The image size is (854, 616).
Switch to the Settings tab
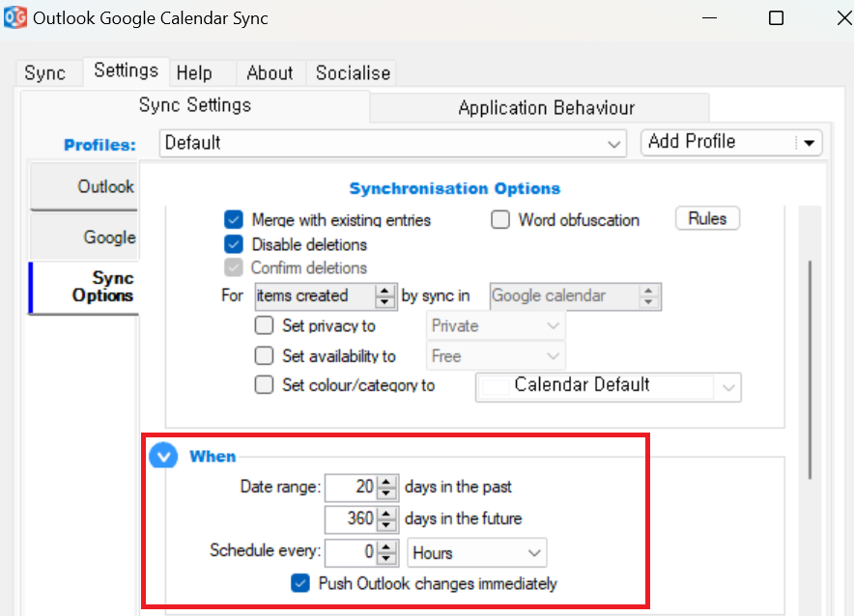click(x=126, y=70)
